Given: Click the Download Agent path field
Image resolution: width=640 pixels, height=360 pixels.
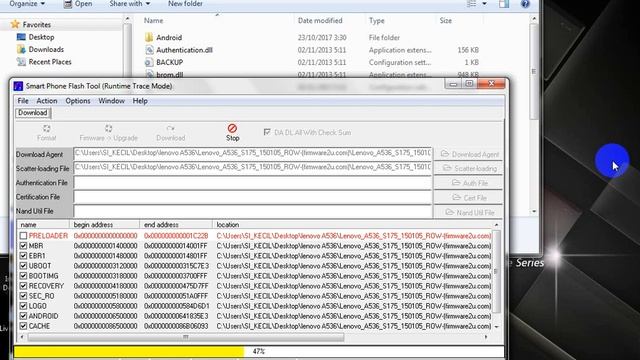Looking at the screenshot, I should 253,153.
